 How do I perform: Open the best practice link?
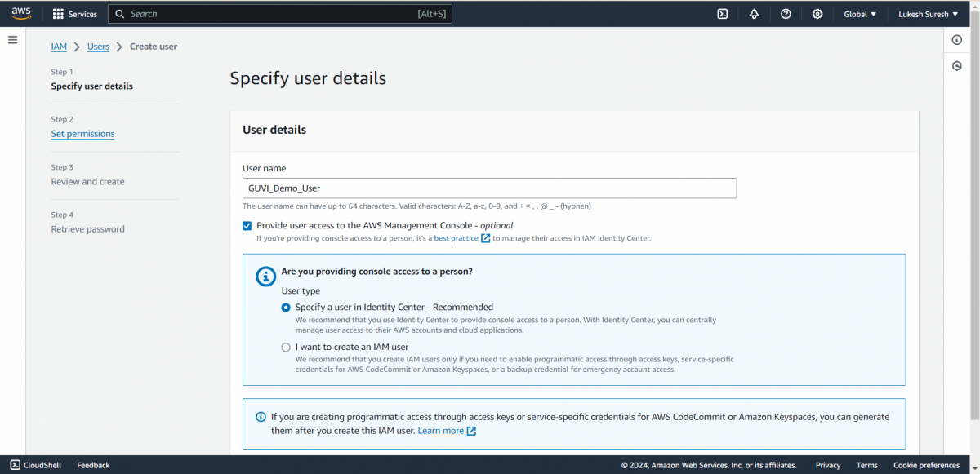point(457,238)
